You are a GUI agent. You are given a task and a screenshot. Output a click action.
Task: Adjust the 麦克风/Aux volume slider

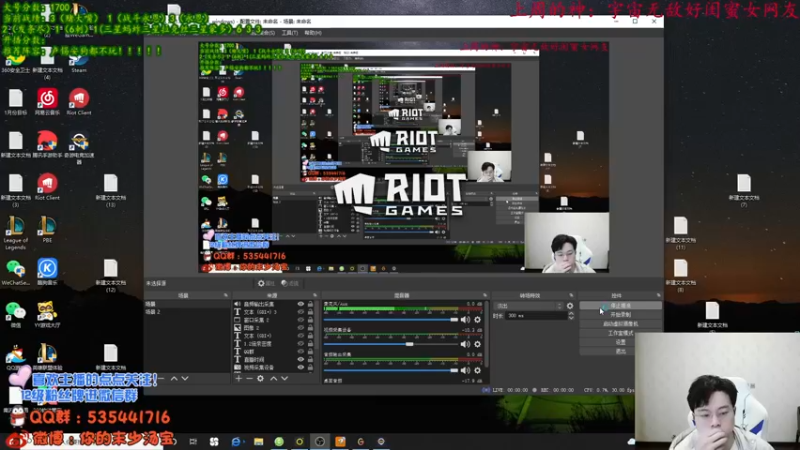click(x=391, y=319)
